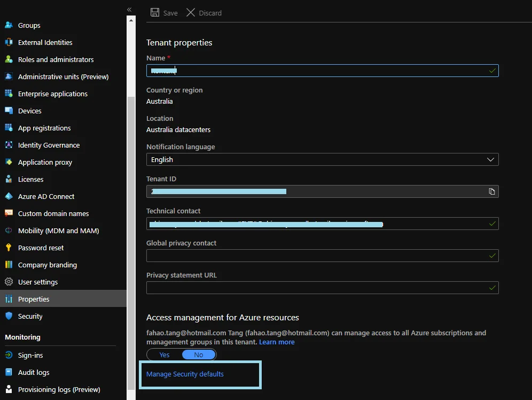Click the Security shield icon
This screenshot has height=400, width=532.
click(9, 316)
